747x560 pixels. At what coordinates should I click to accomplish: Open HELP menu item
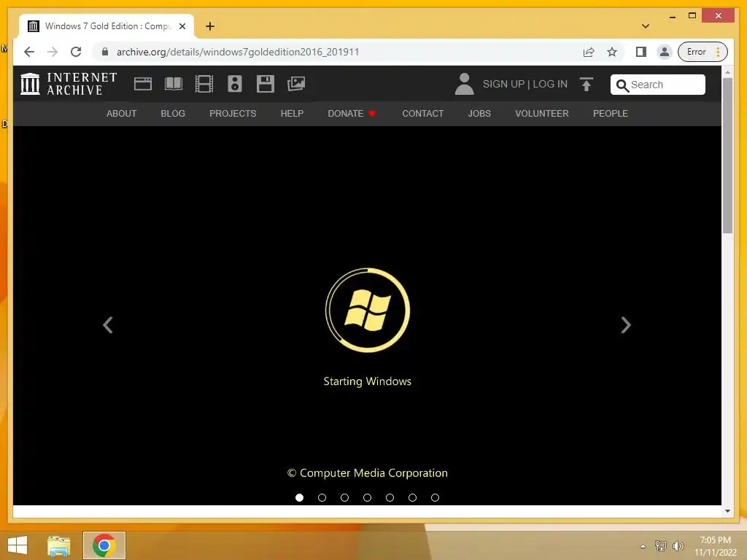(292, 114)
